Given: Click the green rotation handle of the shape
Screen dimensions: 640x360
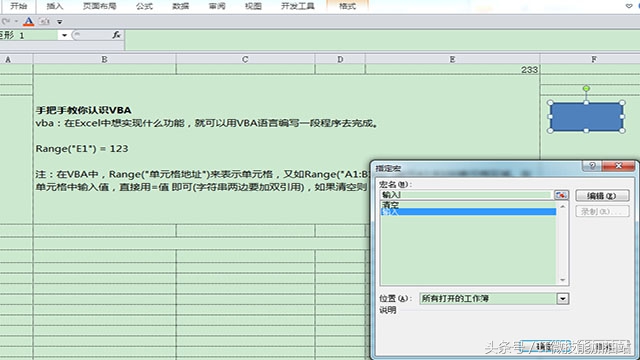Looking at the screenshot, I should click(586, 88).
